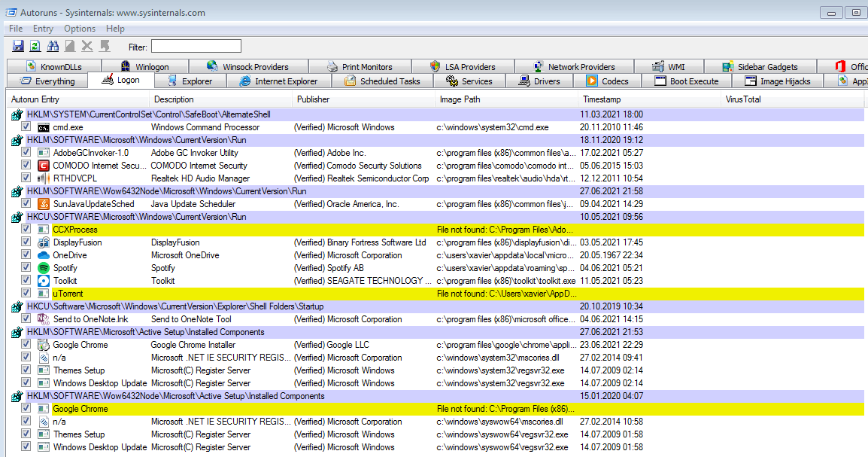This screenshot has width=868, height=457.
Task: Uncheck the uTorrent entry checkbox
Action: [26, 293]
